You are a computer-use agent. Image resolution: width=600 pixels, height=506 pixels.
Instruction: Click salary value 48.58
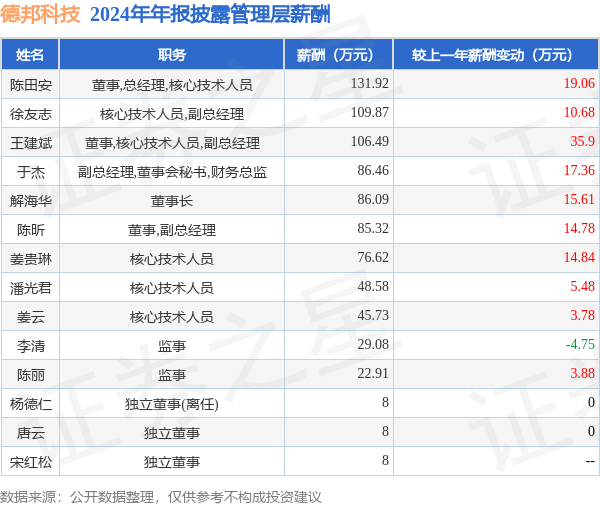373,286
